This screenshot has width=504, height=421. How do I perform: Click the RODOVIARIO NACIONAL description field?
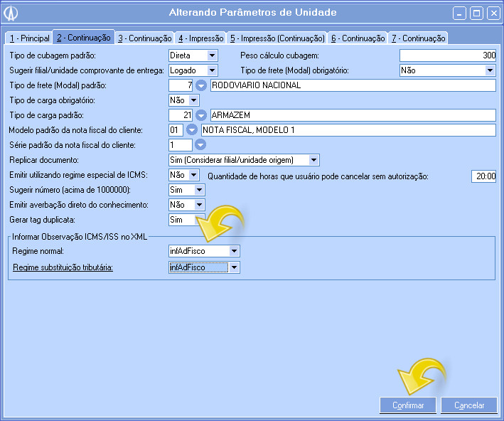353,85
